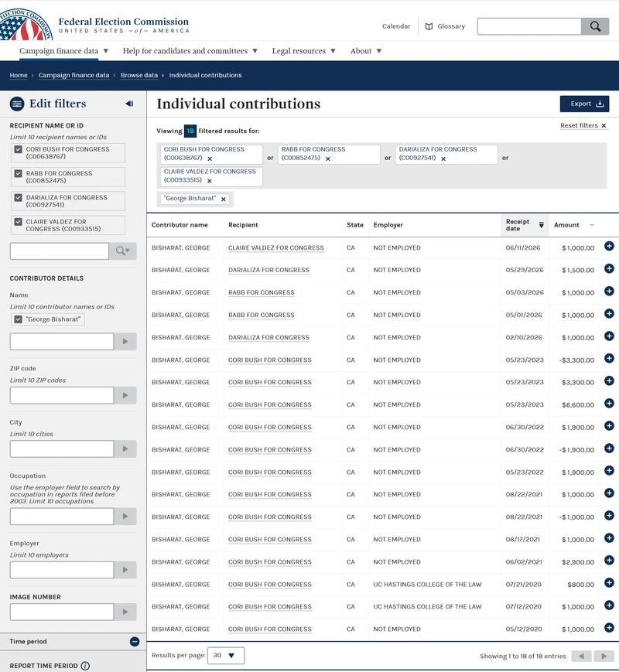Screen dimensions: 619x672
Task: Uncheck CORI BUSH FOR CONGRESS recipient filter
Action: coord(18,149)
